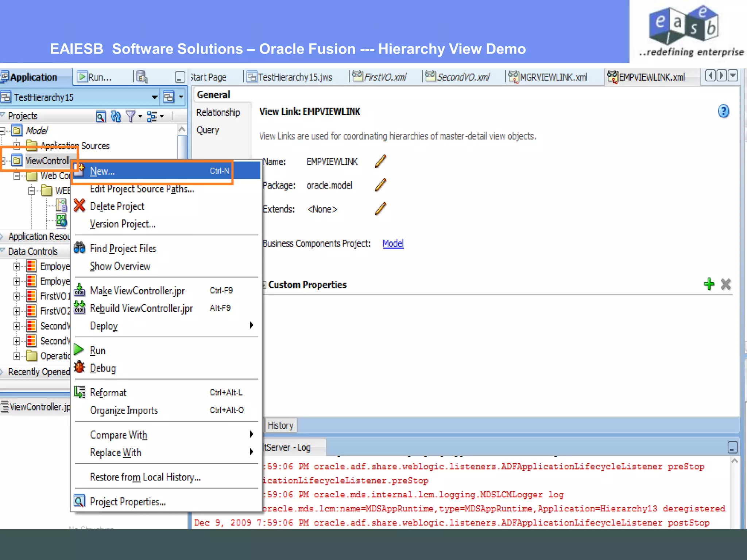Click the red X Delete Project icon
The image size is (747, 560).
click(79, 206)
